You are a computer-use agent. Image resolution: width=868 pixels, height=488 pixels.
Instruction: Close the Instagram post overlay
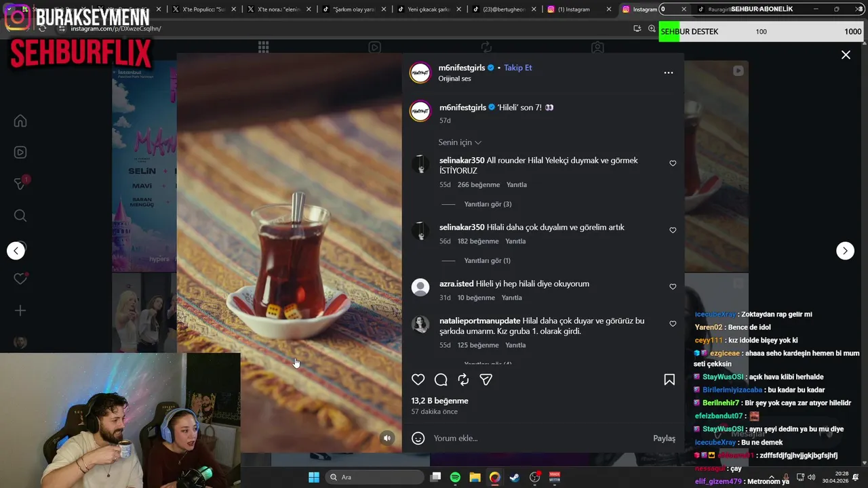pos(846,55)
